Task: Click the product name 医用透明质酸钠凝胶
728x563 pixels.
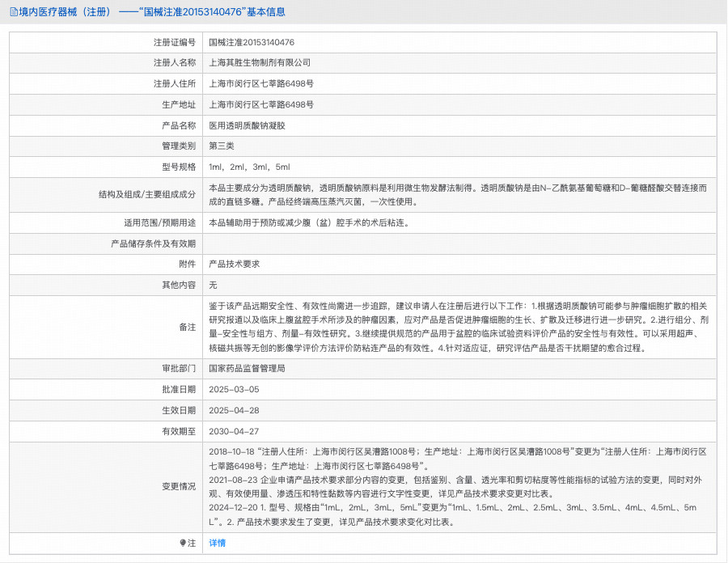Action: [247, 125]
